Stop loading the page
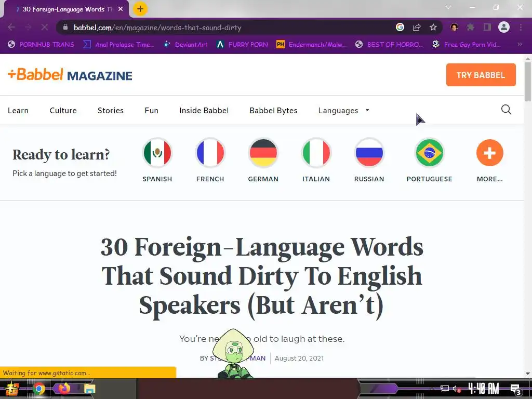532x399 pixels. [45, 27]
